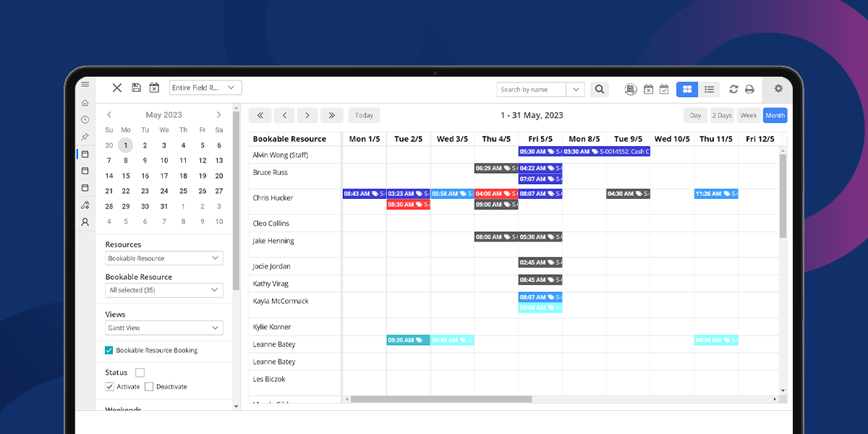This screenshot has width=868, height=434.
Task: Refresh the schedule board
Action: coord(733,90)
